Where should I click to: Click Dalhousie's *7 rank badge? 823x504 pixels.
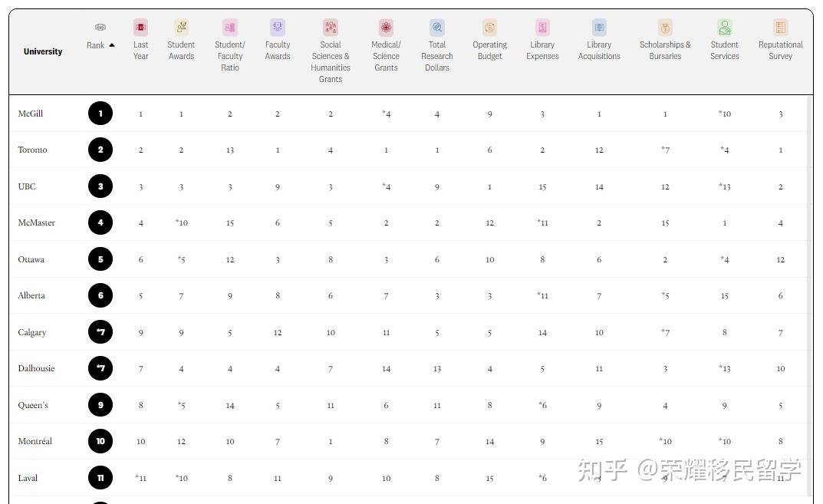[100, 368]
